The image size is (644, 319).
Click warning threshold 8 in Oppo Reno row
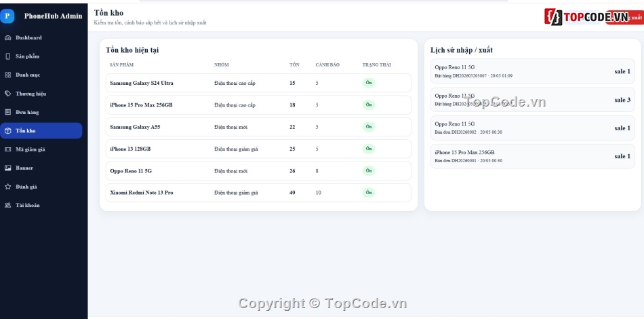coord(317,171)
